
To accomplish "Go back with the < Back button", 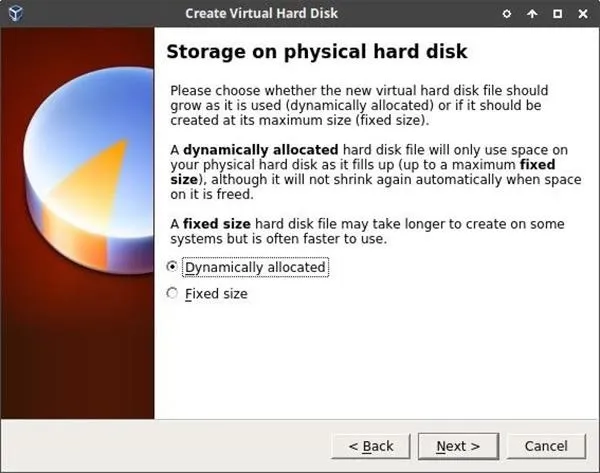I will [x=371, y=446].
